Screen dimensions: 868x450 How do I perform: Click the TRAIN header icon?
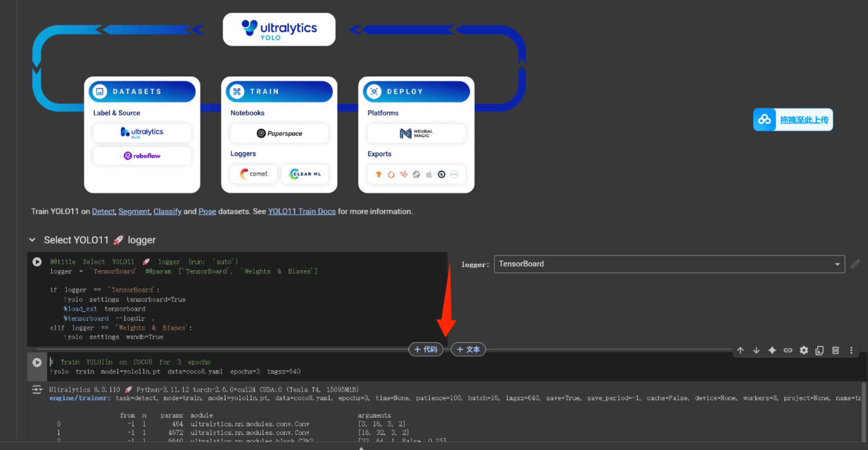tap(237, 92)
